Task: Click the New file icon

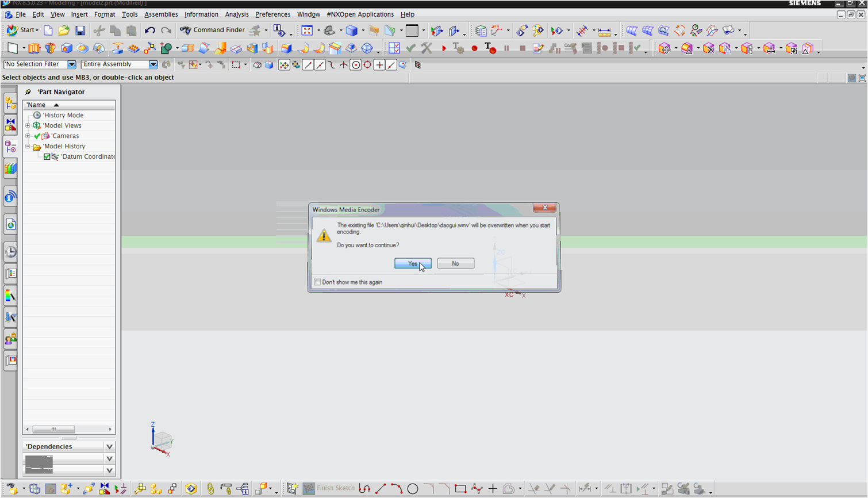Action: point(48,30)
